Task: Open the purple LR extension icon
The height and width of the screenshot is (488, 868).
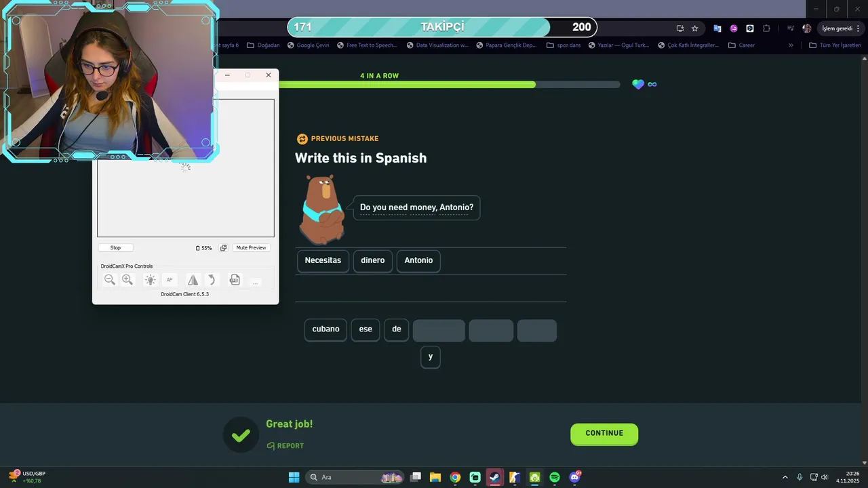Action: point(734,28)
